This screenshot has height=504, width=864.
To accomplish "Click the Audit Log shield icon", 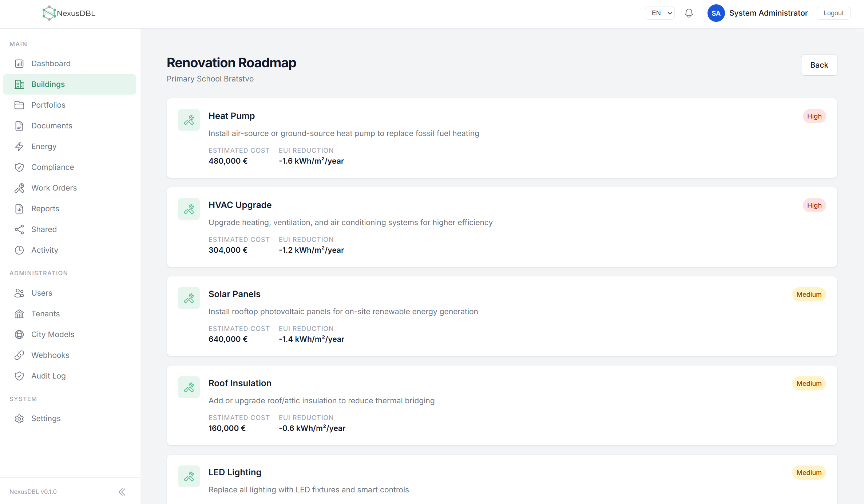I will pyautogui.click(x=19, y=376).
